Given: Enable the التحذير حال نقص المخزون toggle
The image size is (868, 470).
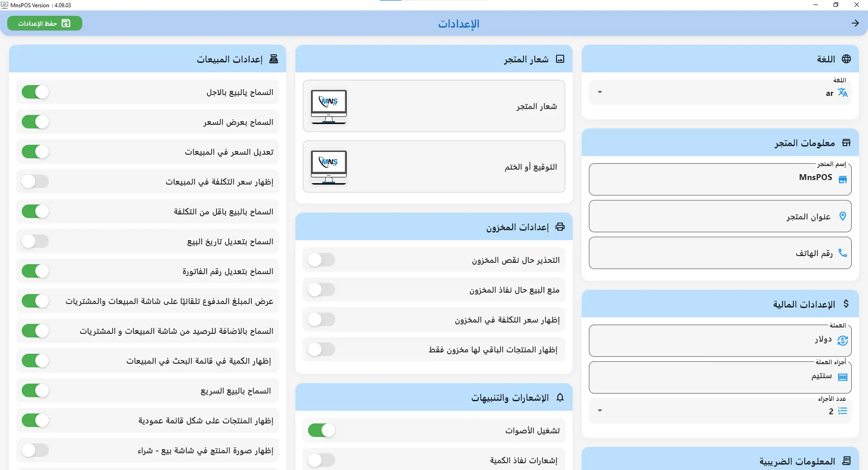Looking at the screenshot, I should 321,260.
